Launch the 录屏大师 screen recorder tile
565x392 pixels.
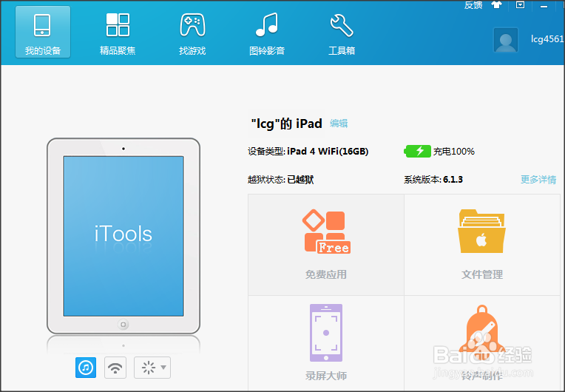(x=326, y=343)
